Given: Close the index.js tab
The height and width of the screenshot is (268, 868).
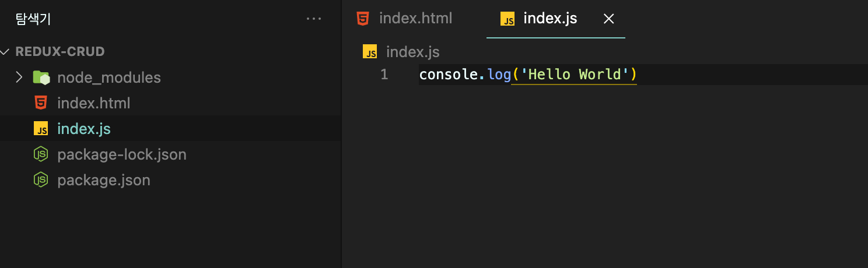Looking at the screenshot, I should 608,19.
